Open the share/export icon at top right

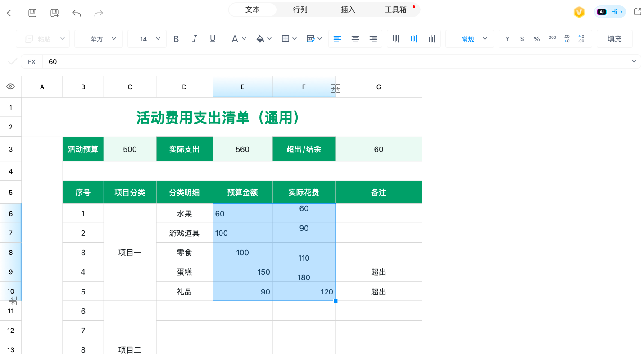point(638,12)
